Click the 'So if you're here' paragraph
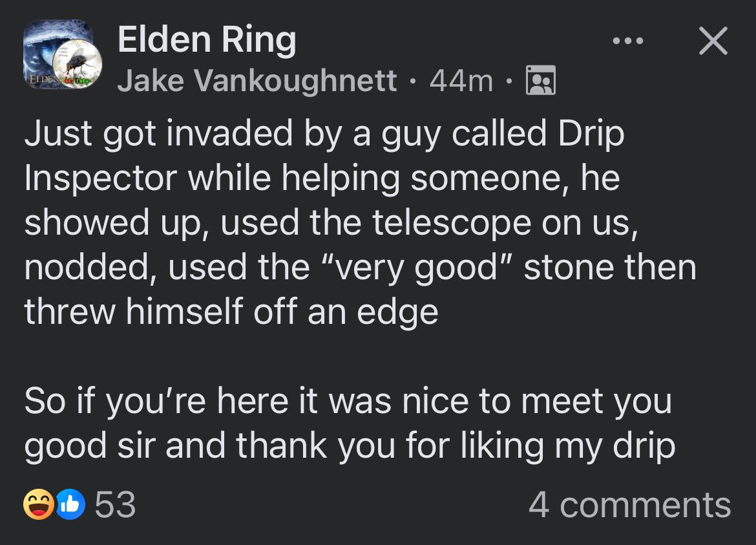 point(349,423)
